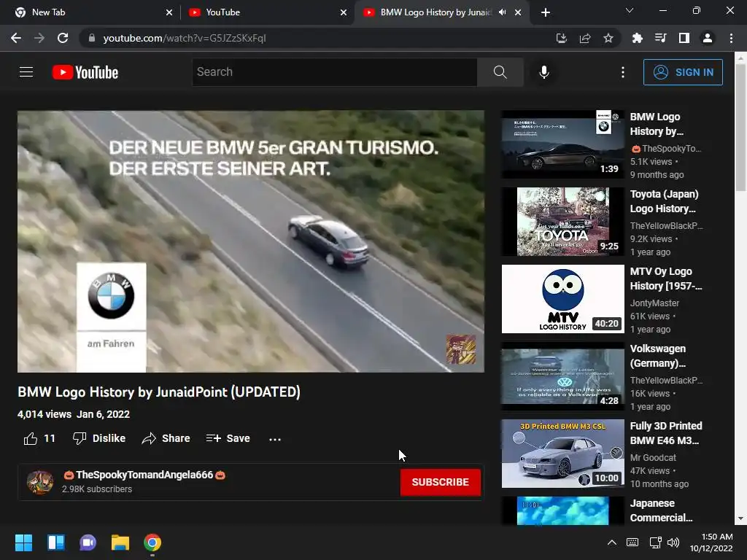The image size is (747, 560).
Task: Open more actions ellipsis under video
Action: click(275, 439)
